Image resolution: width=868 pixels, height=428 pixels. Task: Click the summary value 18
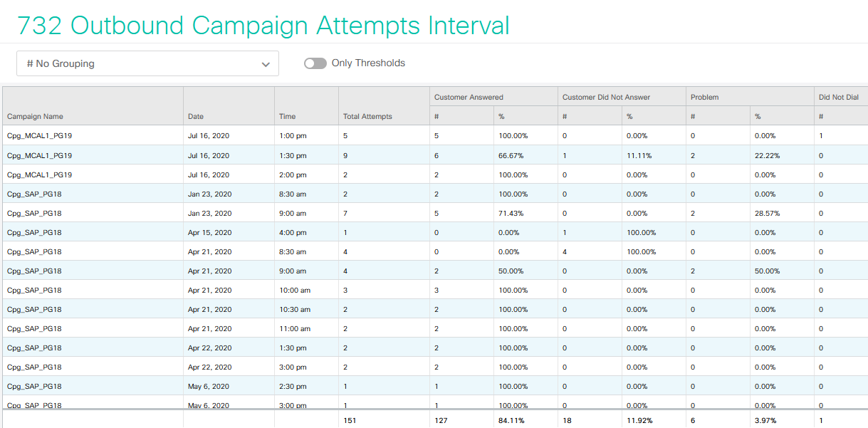tap(567, 420)
